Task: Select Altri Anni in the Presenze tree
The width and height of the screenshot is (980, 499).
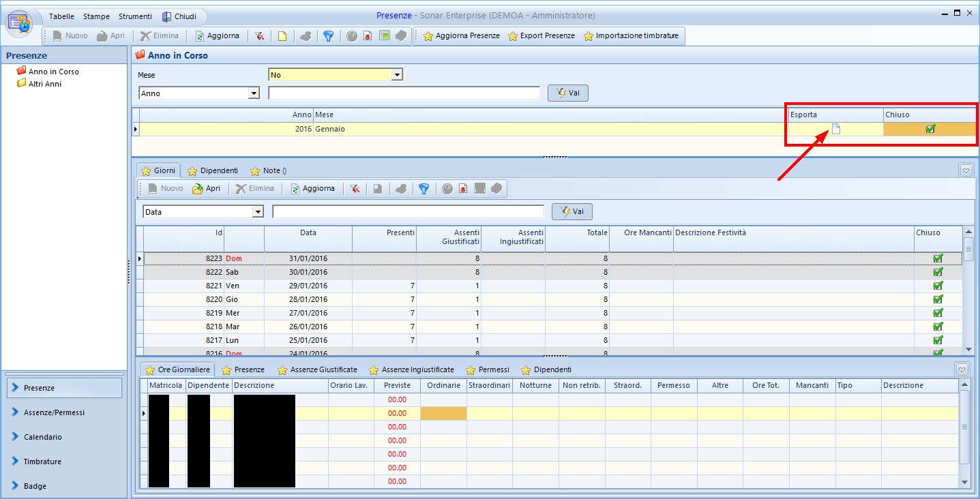Action: pos(44,84)
